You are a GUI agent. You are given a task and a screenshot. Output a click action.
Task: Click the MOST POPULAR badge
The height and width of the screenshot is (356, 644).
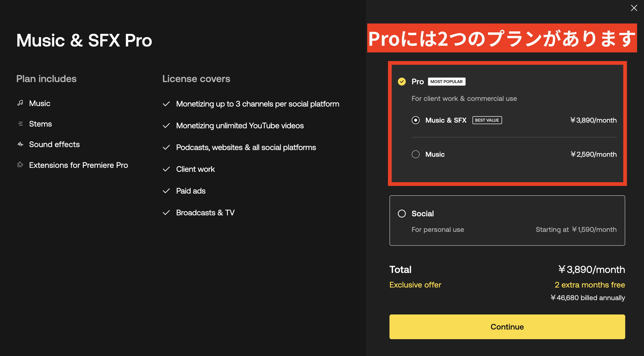tap(447, 82)
